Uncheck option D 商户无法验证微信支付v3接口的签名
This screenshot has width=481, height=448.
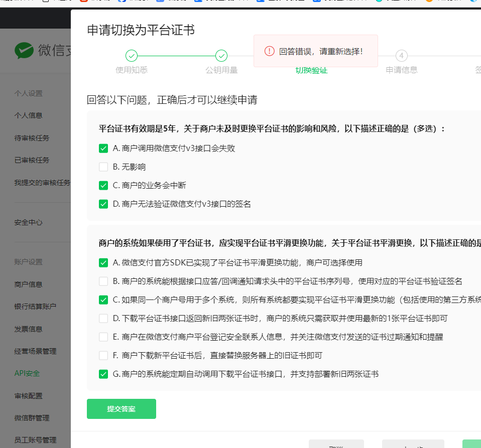pos(103,204)
